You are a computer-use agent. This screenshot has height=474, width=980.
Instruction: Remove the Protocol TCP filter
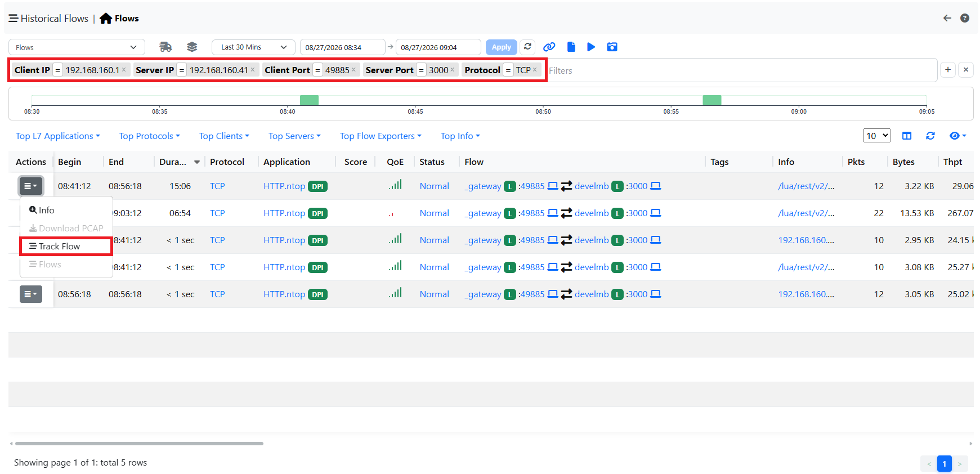click(535, 70)
